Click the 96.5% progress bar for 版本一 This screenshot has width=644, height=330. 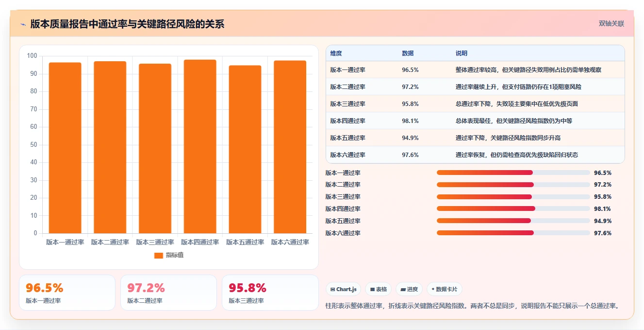coord(513,173)
